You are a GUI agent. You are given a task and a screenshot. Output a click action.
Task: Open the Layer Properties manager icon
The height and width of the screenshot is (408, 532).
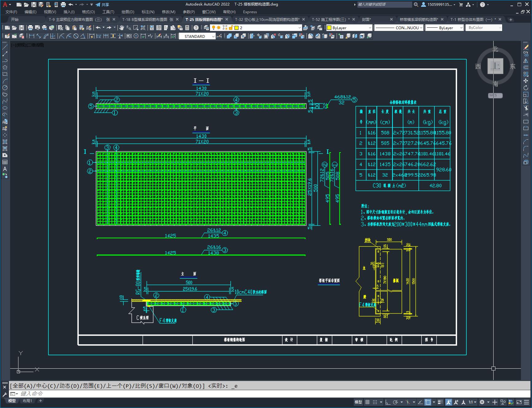206,28
